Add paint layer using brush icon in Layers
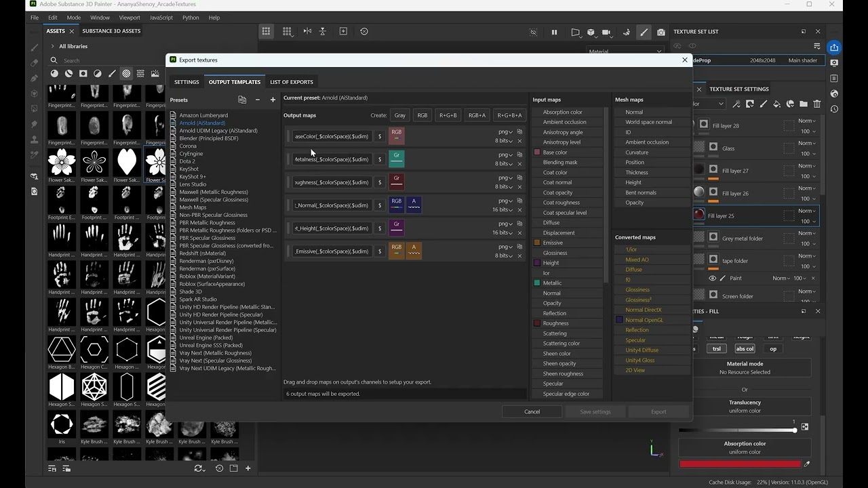This screenshot has height=488, width=868. click(764, 104)
